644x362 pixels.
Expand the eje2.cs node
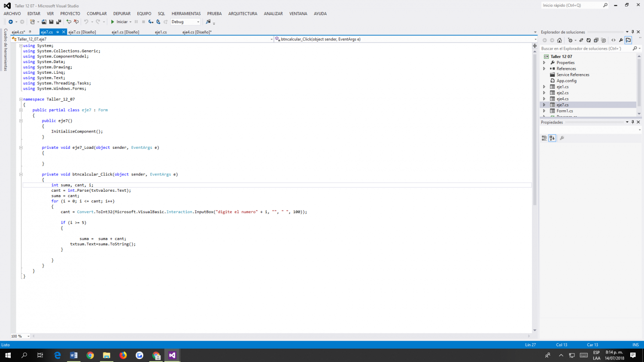pos(544,93)
